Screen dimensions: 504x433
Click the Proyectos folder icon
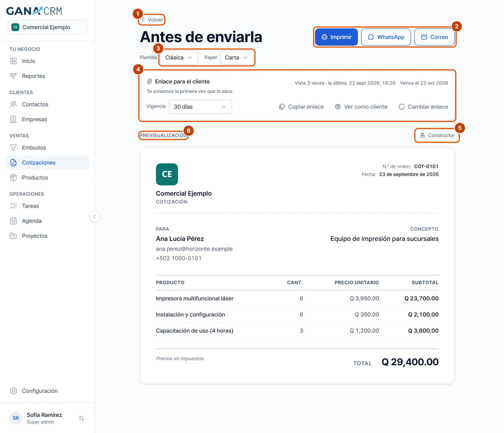tap(13, 236)
